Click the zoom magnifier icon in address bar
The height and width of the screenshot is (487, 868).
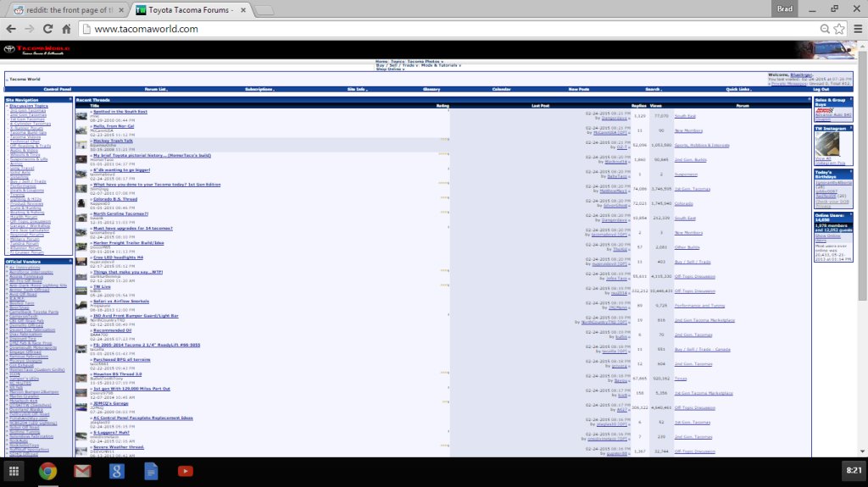[825, 29]
